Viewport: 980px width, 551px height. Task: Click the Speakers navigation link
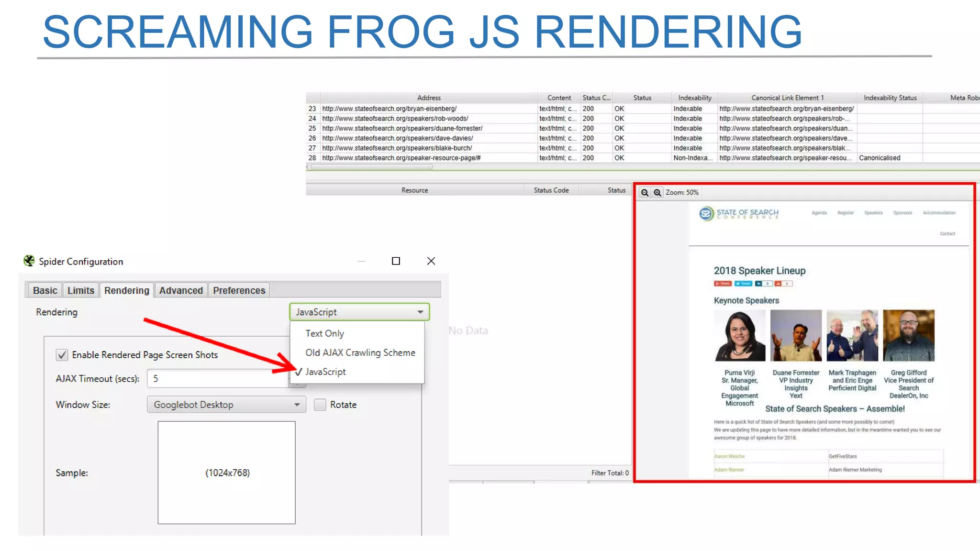[873, 213]
